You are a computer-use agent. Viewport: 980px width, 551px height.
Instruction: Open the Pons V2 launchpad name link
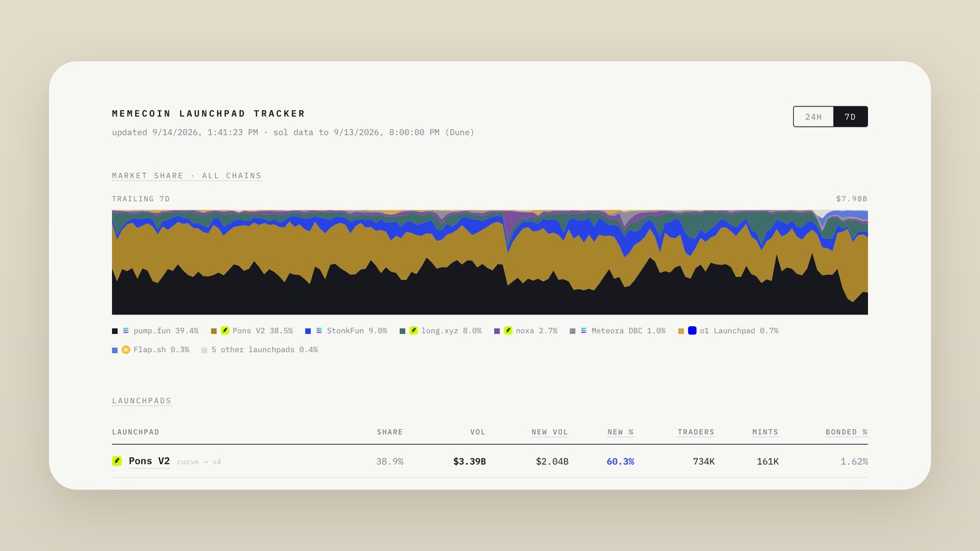(x=149, y=461)
